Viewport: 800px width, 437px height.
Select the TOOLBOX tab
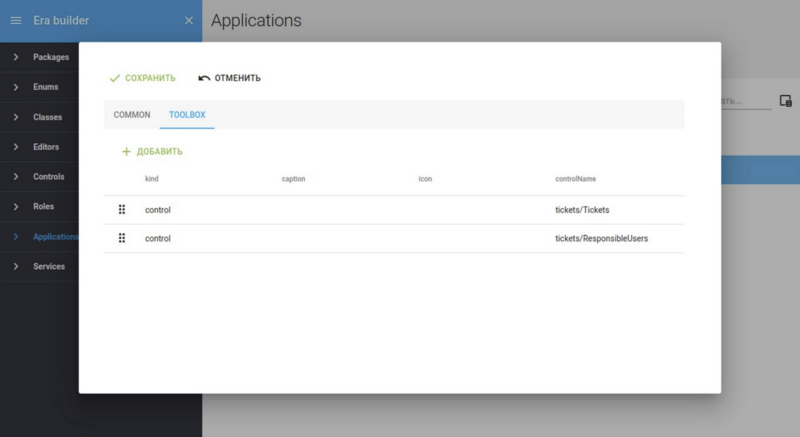(187, 115)
